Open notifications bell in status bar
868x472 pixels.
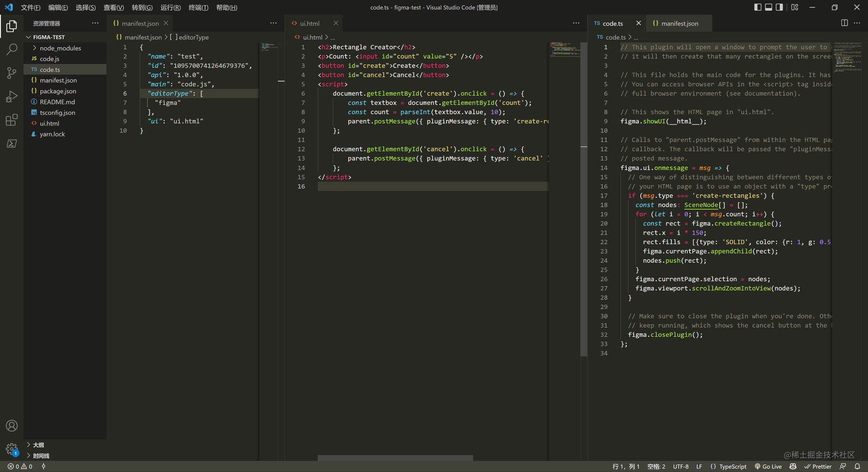[x=857, y=466]
